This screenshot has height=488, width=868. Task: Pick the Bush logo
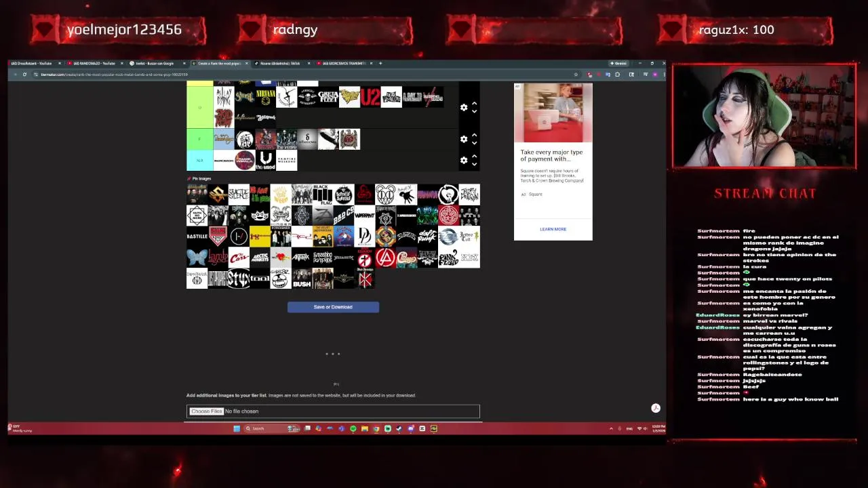pyautogui.click(x=302, y=279)
